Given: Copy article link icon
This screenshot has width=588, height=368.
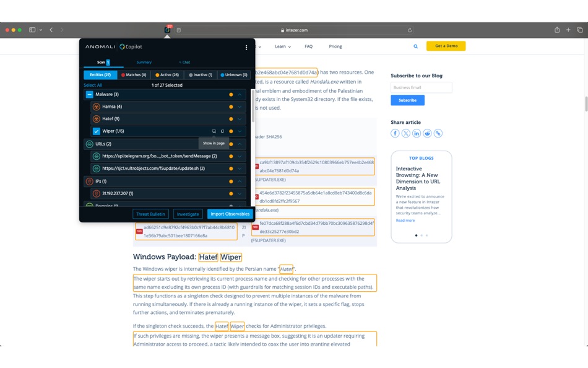Looking at the screenshot, I should (438, 133).
